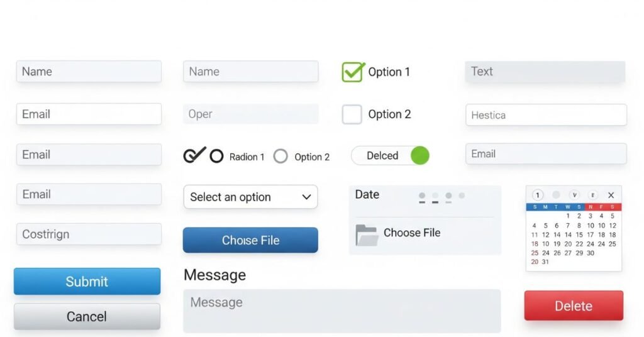Screen dimensions: 644x337
Task: Click the circled "1" icon in calendar header
Action: click(537, 196)
